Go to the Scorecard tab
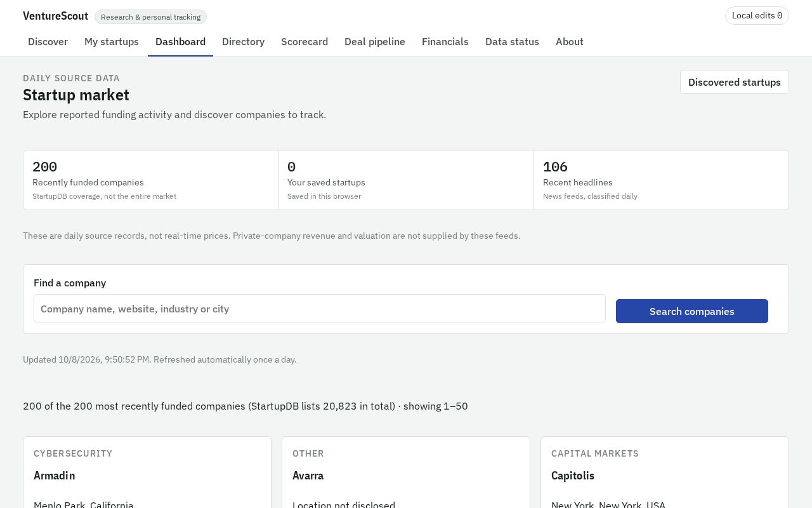This screenshot has height=508, width=812. click(304, 41)
